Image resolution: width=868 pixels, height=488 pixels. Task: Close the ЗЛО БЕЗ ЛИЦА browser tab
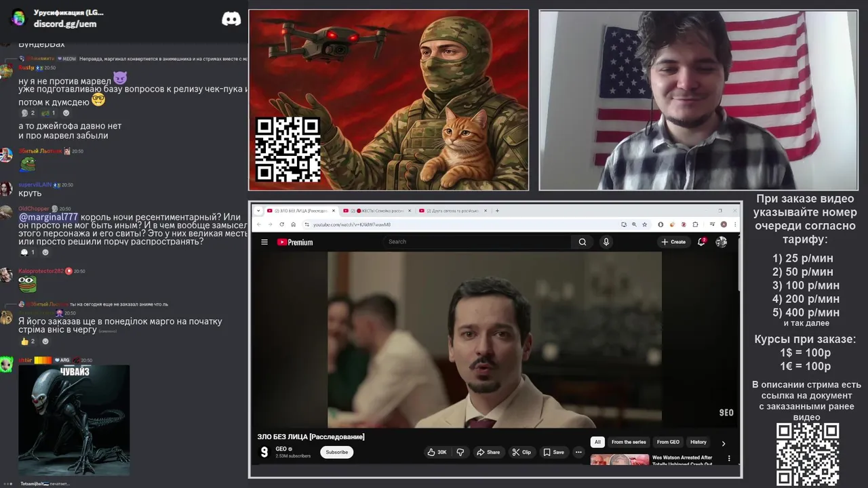[x=333, y=211]
